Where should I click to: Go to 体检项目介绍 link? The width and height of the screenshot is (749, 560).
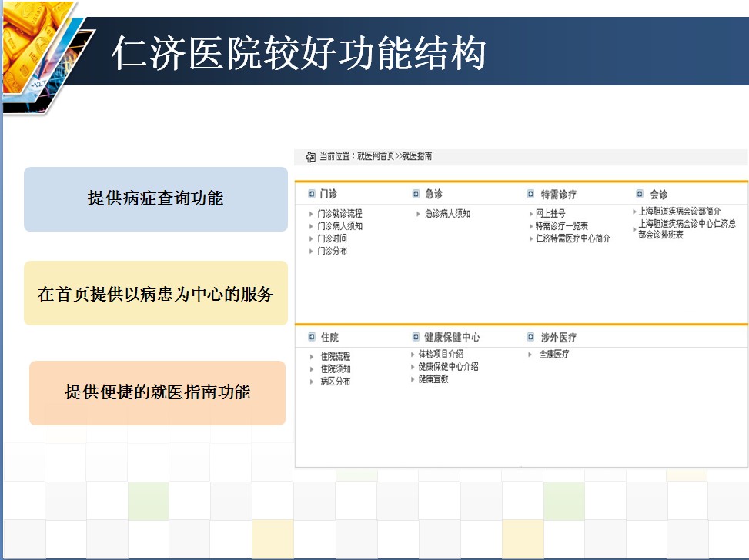[x=441, y=355]
